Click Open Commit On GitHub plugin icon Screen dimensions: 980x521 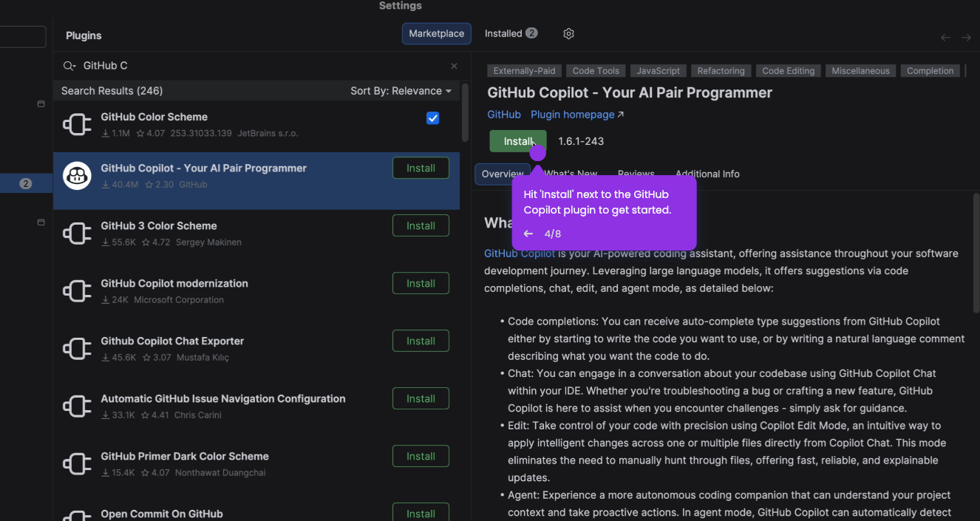click(x=77, y=515)
